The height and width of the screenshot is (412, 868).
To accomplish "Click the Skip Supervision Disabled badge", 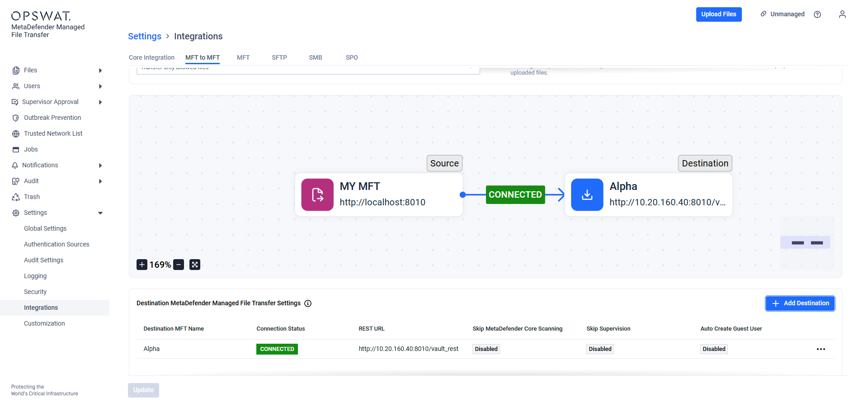I will [600, 349].
